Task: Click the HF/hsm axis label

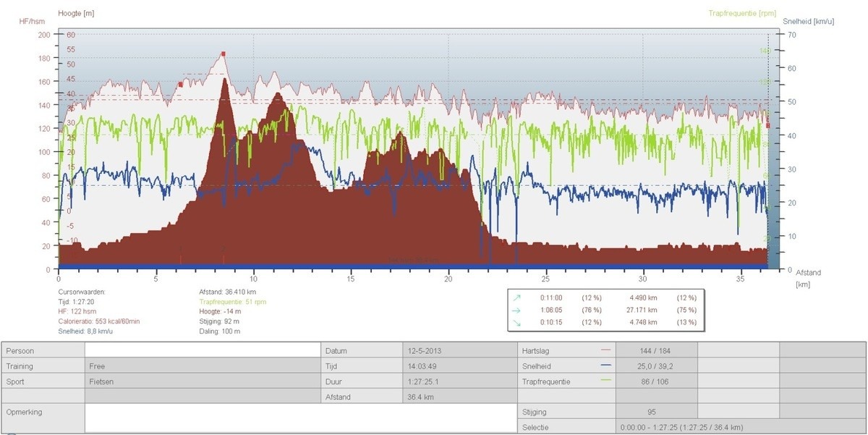Action: click(33, 21)
